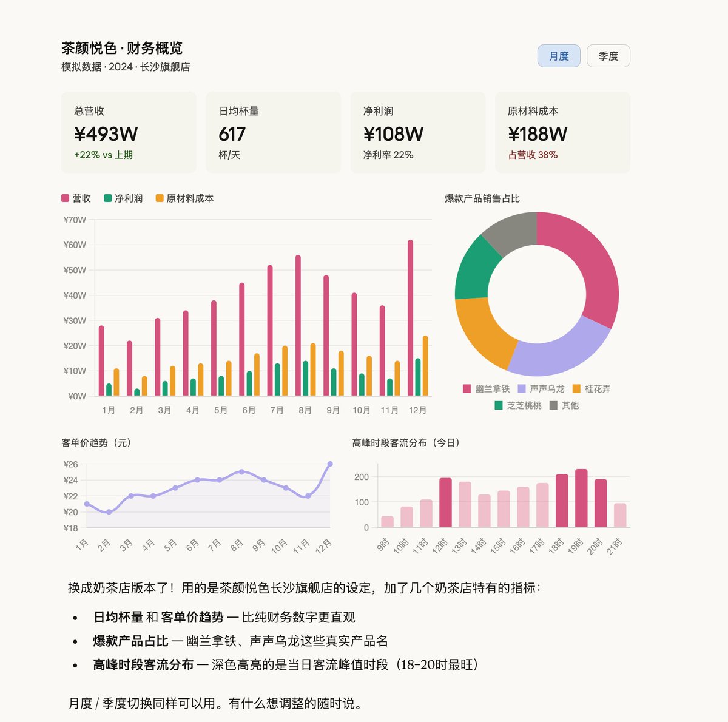Select the December revenue bar

tap(411, 318)
